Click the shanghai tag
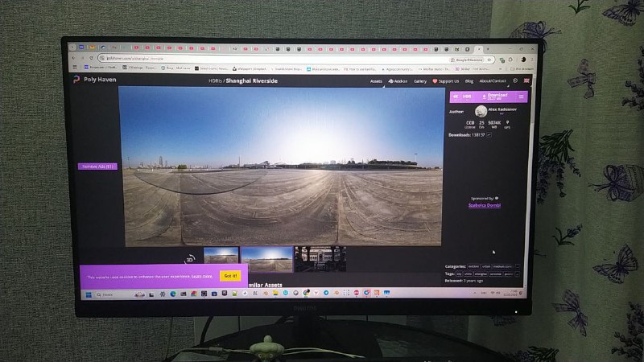Viewport: 644px width, 362px height. pyautogui.click(x=481, y=274)
